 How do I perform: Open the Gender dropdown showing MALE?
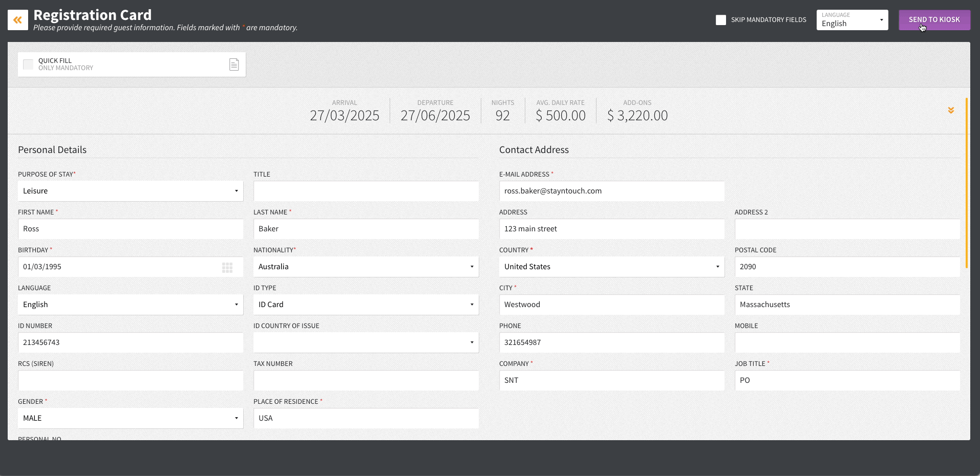(x=131, y=418)
